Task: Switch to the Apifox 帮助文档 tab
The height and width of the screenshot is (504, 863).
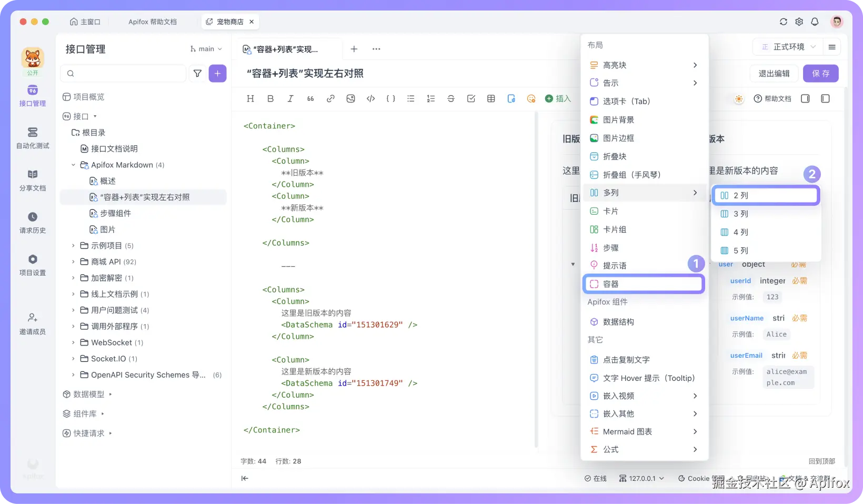Action: click(x=153, y=22)
